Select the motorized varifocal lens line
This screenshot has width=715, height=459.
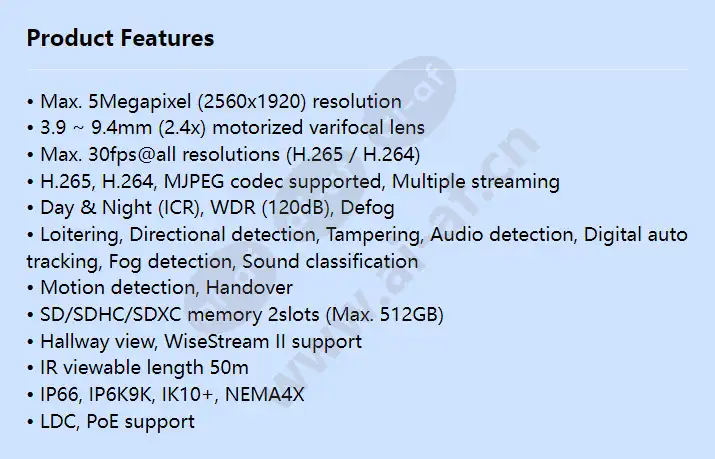point(226,128)
